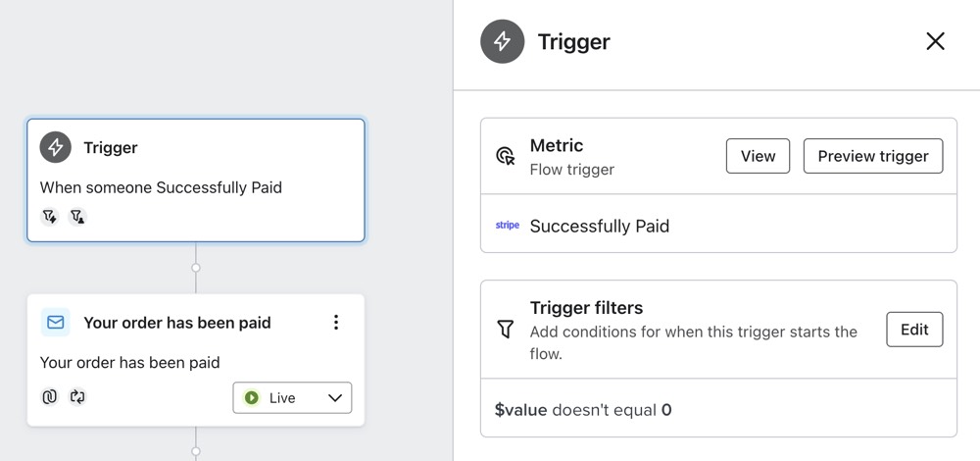980x461 pixels.
Task: Select the $value doesn't equal 0 filter row
Action: tap(583, 410)
